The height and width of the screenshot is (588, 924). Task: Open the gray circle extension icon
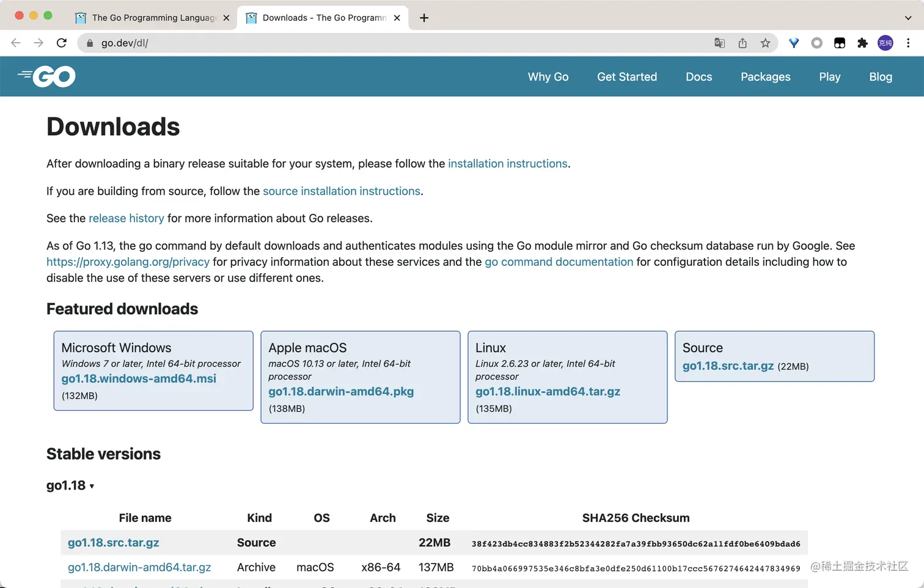(816, 43)
